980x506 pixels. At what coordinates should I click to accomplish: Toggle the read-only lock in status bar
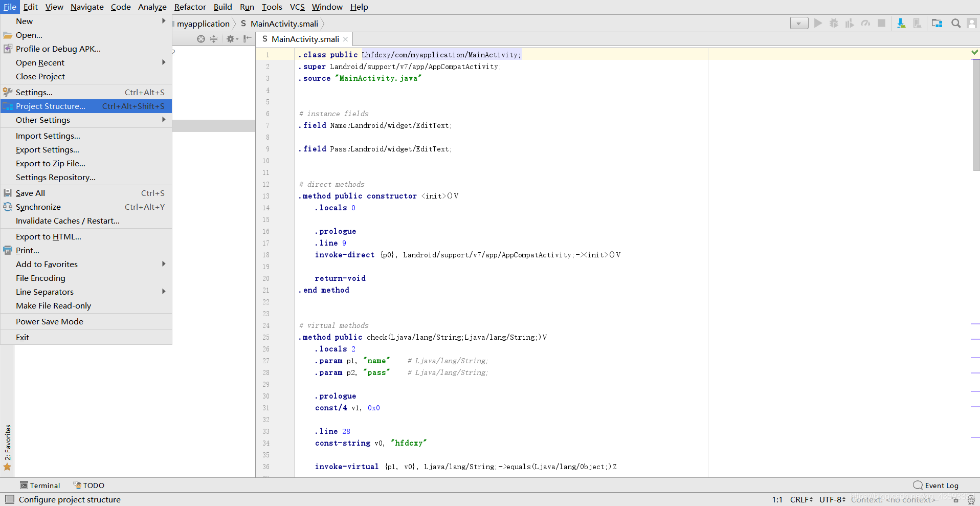point(955,500)
